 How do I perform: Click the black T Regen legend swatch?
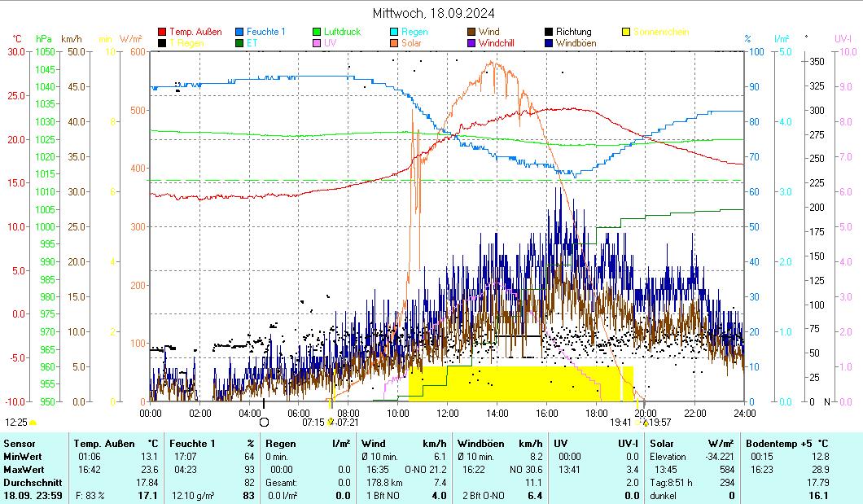162,43
